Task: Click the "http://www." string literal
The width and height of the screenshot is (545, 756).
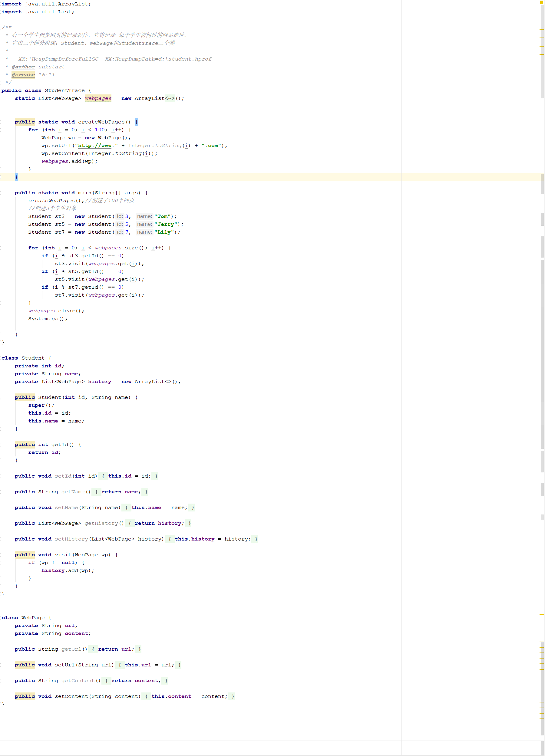Action: coord(96,145)
